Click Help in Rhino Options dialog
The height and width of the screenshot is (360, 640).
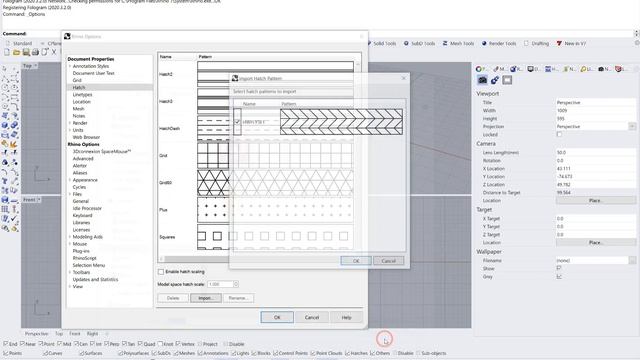point(346,317)
